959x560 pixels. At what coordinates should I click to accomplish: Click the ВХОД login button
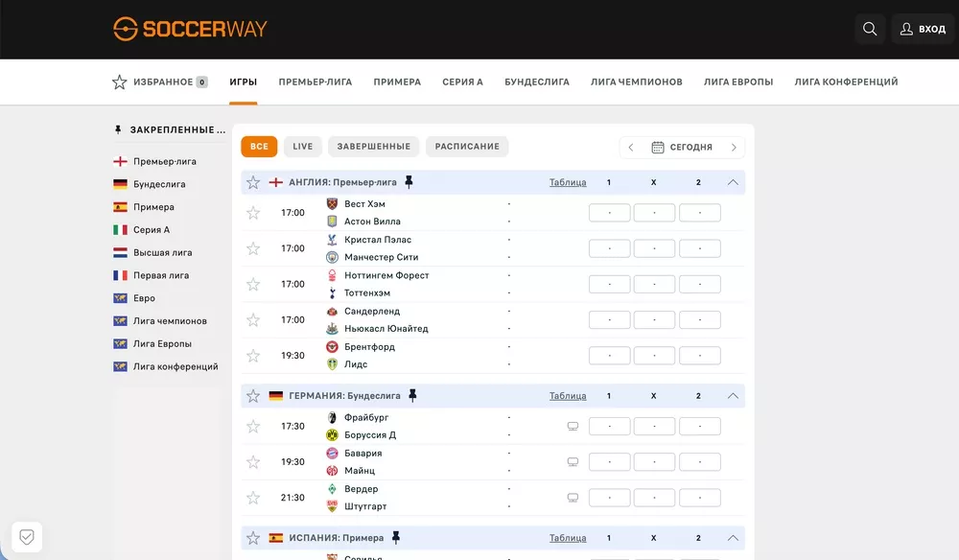(922, 29)
